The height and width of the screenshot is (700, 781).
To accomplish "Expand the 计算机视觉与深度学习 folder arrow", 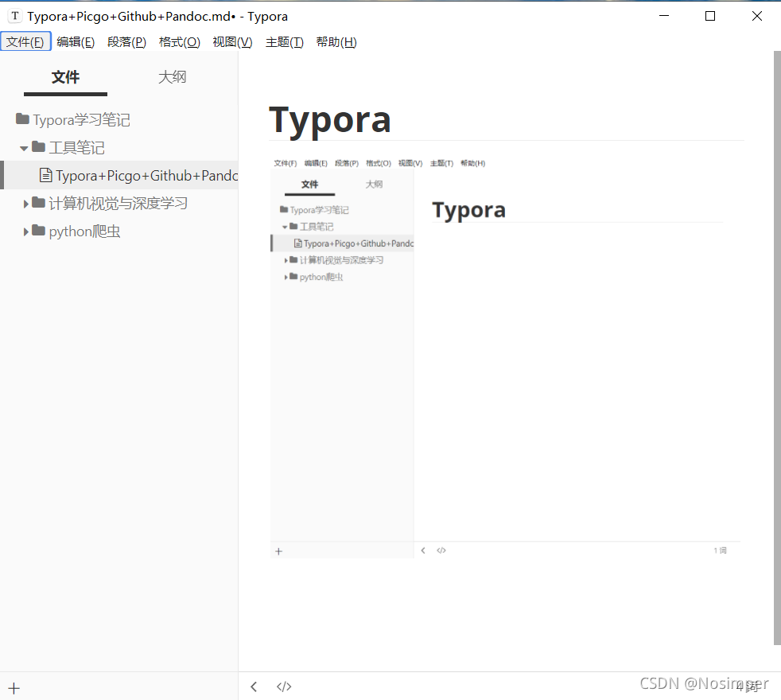I will [x=26, y=204].
